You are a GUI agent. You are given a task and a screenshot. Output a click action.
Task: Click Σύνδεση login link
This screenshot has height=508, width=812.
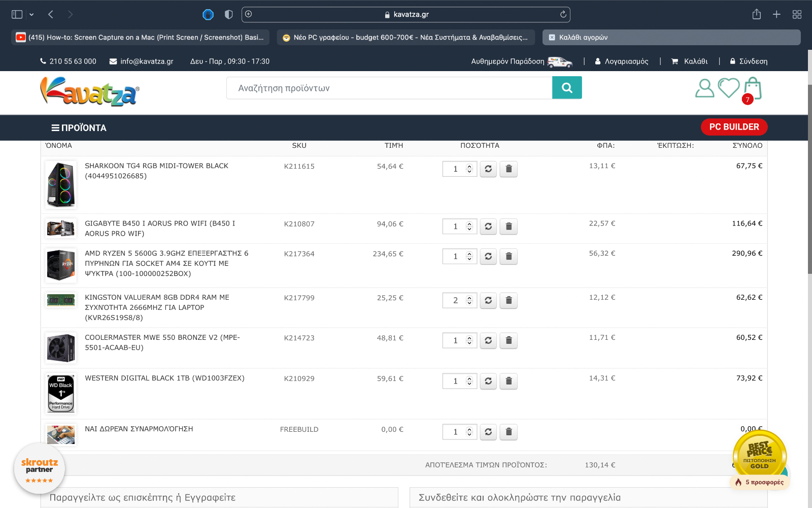[x=749, y=61]
